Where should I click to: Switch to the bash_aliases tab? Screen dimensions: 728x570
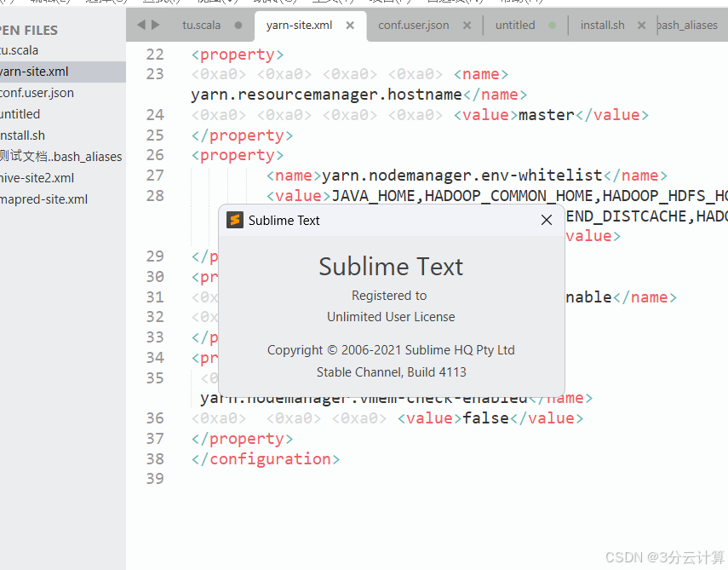[688, 25]
